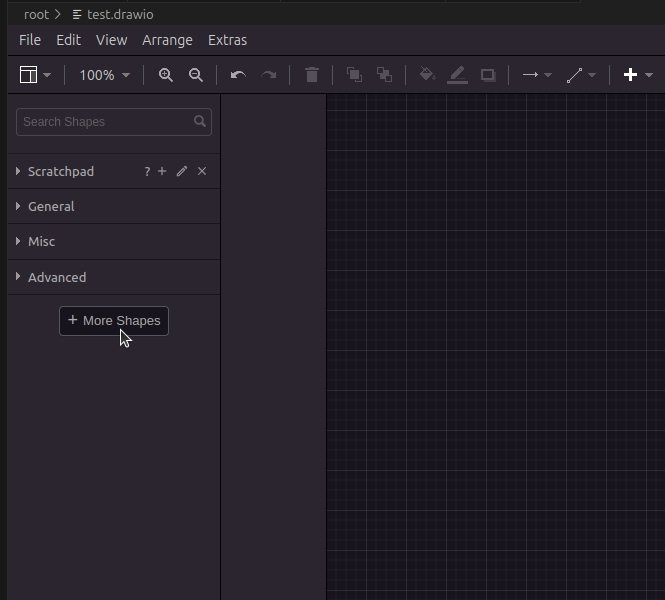
Task: Click the Waypoints line style icon
Action: tap(574, 75)
